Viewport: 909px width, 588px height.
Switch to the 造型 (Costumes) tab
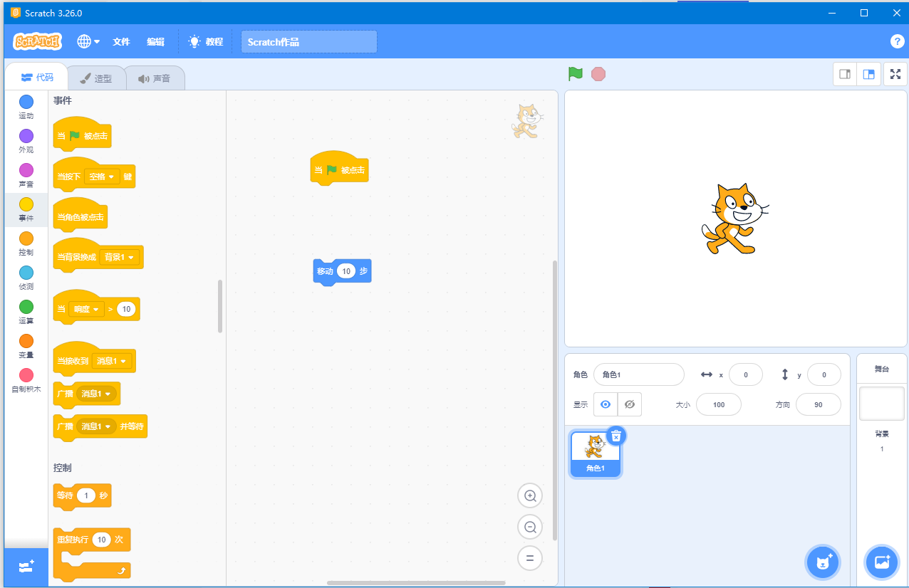coord(96,78)
